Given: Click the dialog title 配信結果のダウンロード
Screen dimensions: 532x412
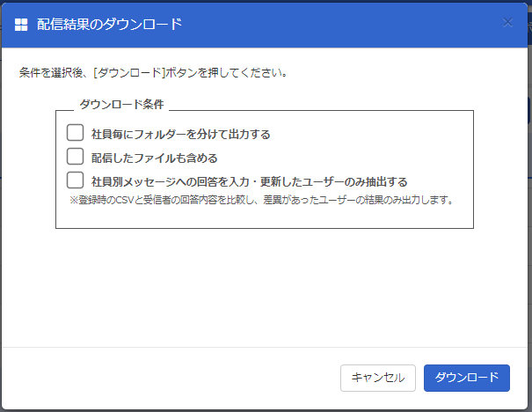Looking at the screenshot, I should pyautogui.click(x=109, y=25).
